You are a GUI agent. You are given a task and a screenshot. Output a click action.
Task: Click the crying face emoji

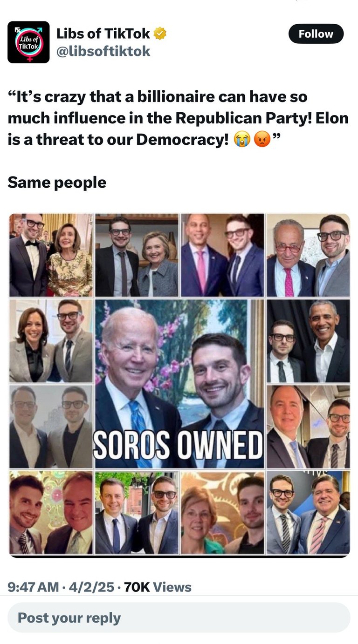point(244,139)
